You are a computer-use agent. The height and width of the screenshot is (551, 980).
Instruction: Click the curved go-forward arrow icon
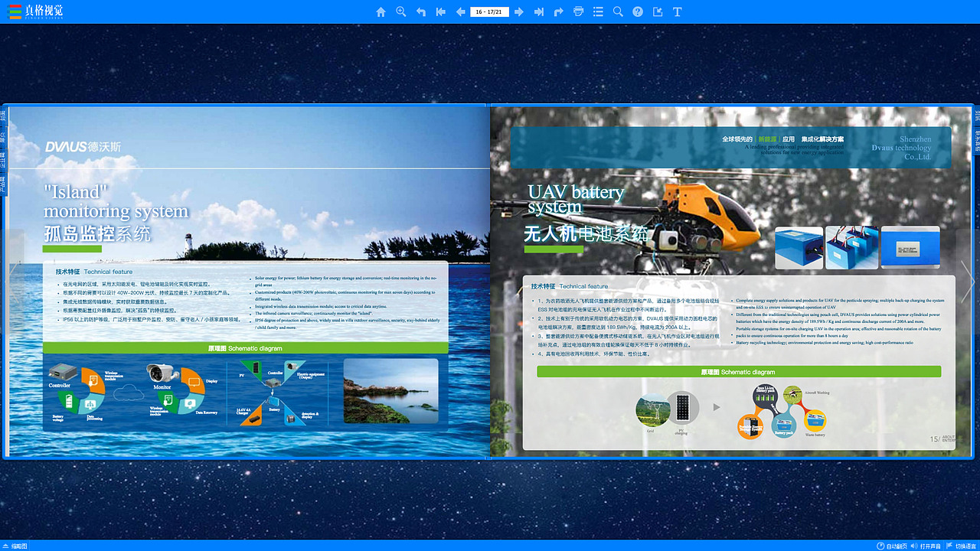[x=559, y=11]
